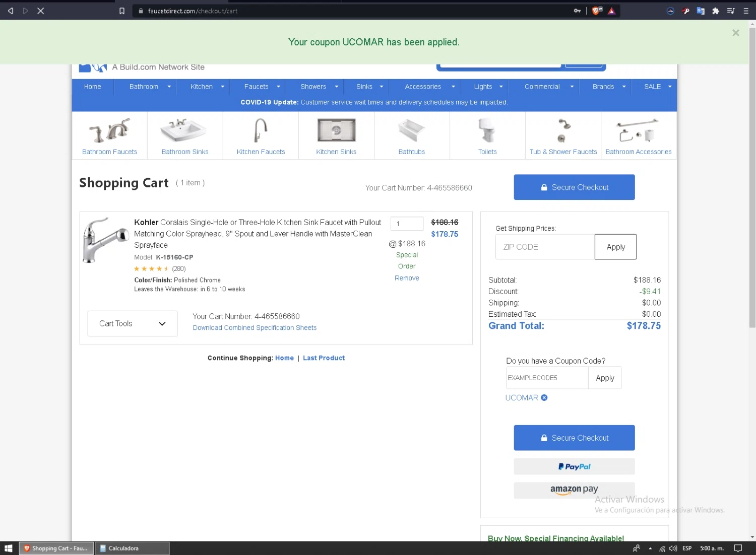Open the Bathroom Accessories category image

coord(638,130)
